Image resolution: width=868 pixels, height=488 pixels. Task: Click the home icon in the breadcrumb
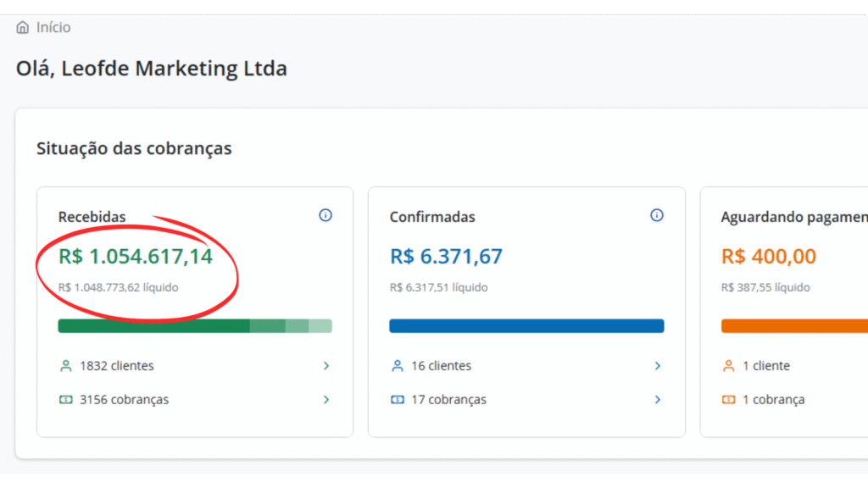coord(23,28)
